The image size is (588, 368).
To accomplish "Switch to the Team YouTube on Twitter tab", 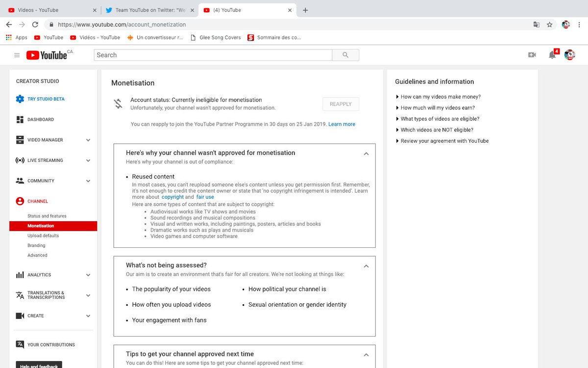I will (149, 10).
